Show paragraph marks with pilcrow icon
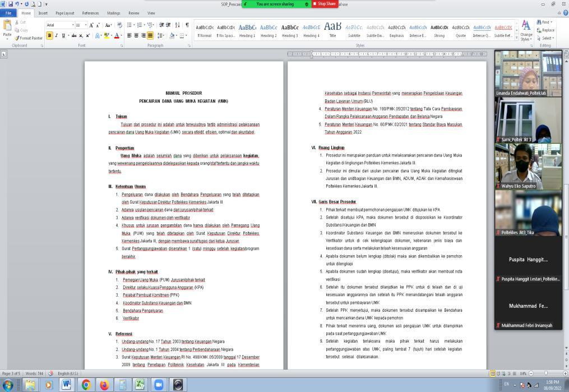Image resolution: width=569 pixels, height=392 pixels. [x=187, y=25]
